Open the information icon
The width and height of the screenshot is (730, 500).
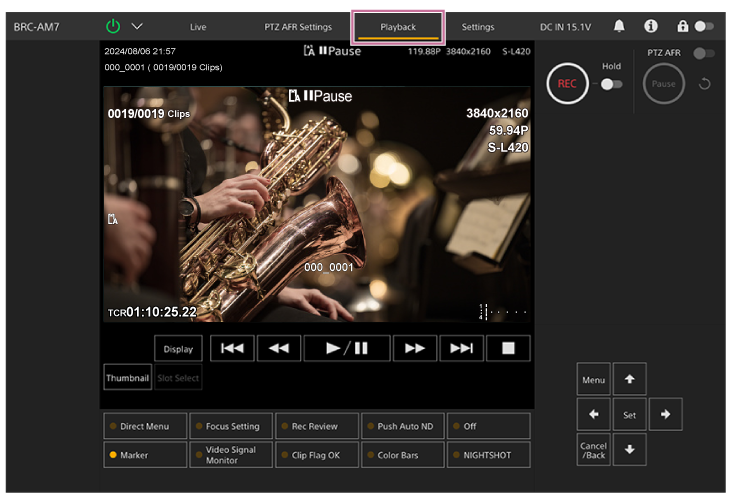(650, 26)
